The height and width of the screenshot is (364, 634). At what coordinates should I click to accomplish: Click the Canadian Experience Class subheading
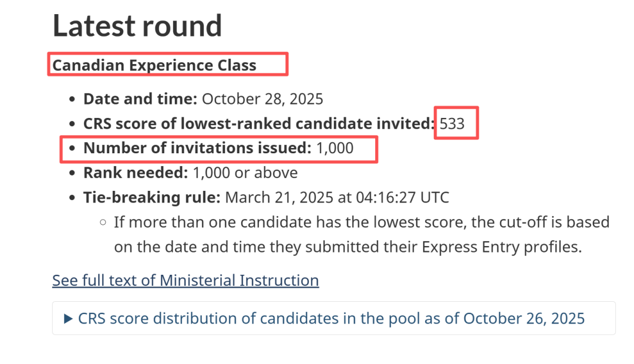pyautogui.click(x=154, y=65)
